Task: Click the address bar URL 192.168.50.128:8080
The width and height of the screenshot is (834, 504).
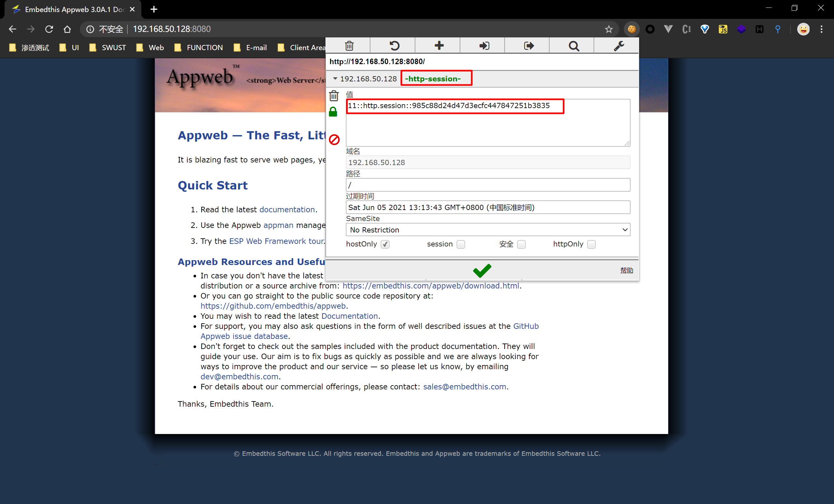Action: (172, 29)
